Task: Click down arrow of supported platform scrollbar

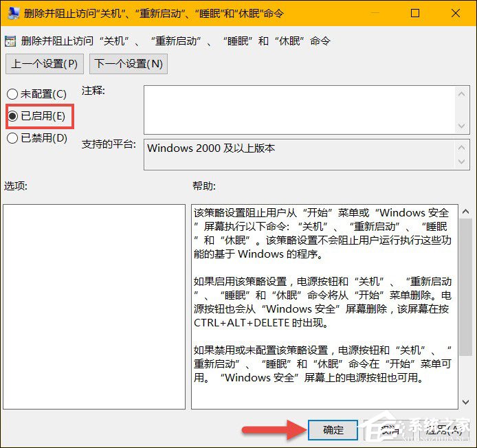Action: (461, 161)
